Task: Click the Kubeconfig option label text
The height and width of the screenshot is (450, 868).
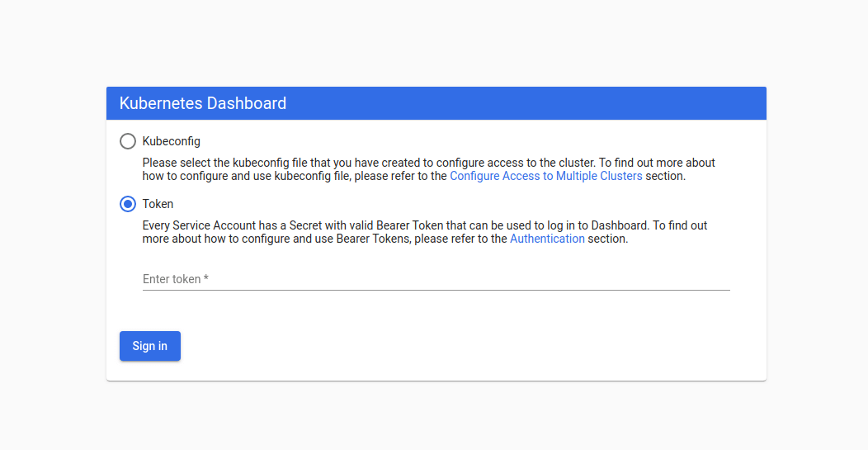Action: click(171, 141)
